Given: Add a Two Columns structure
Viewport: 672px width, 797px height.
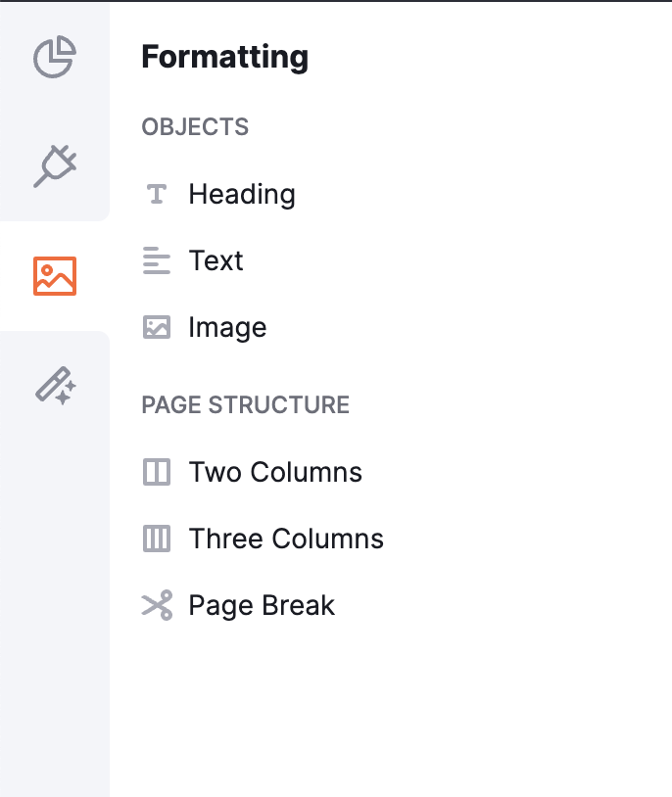Looking at the screenshot, I should point(275,472).
